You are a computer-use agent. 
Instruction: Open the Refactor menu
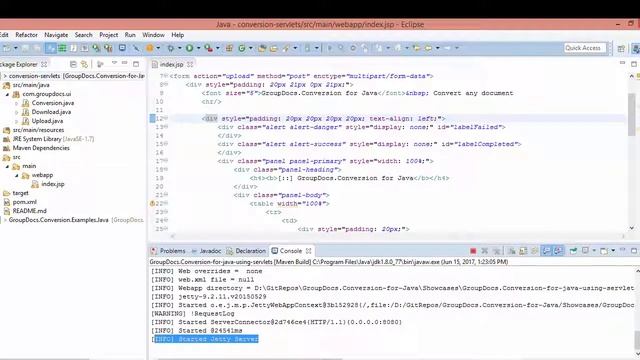(27, 35)
